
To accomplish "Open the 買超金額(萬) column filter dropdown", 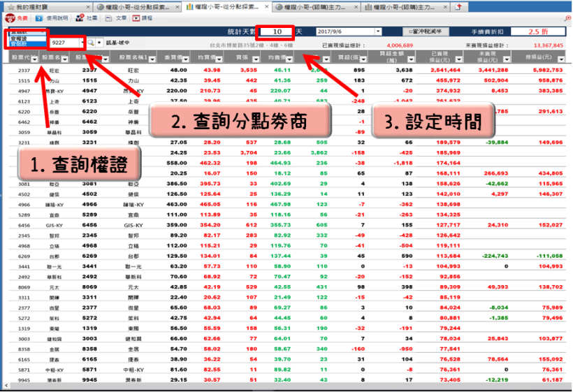I will [411, 59].
